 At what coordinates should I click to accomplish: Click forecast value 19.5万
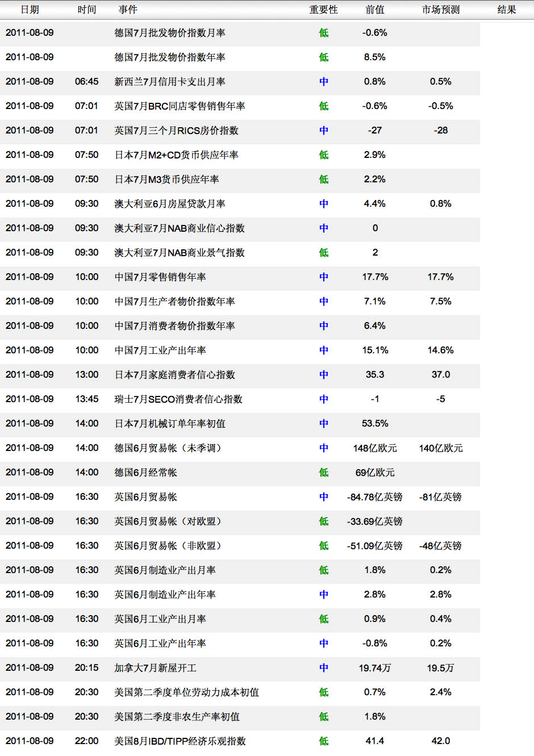click(441, 668)
